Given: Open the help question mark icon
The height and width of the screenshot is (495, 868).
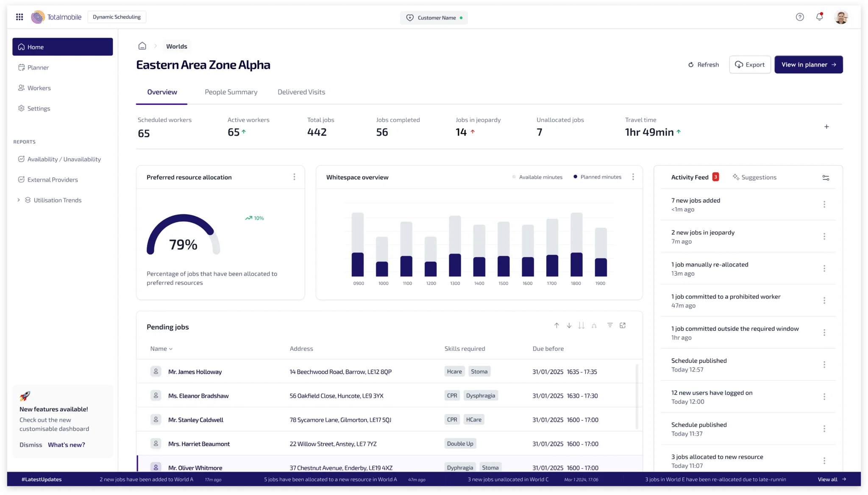Looking at the screenshot, I should [800, 17].
